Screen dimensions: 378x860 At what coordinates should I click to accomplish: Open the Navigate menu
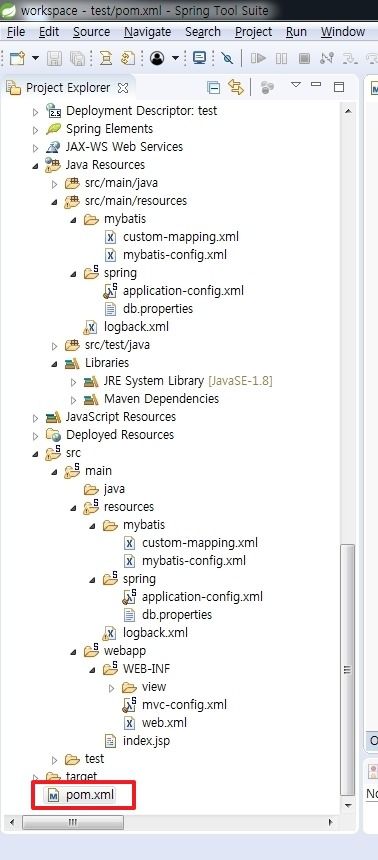point(148,32)
